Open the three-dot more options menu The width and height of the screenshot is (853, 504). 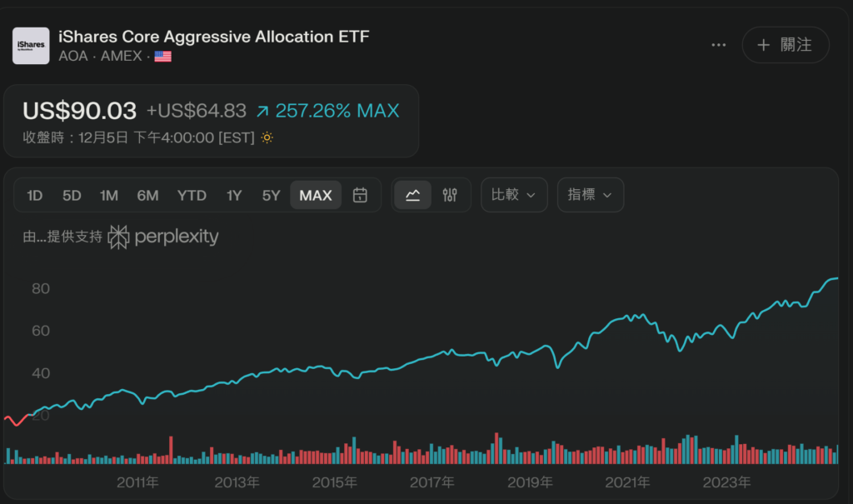point(719,45)
